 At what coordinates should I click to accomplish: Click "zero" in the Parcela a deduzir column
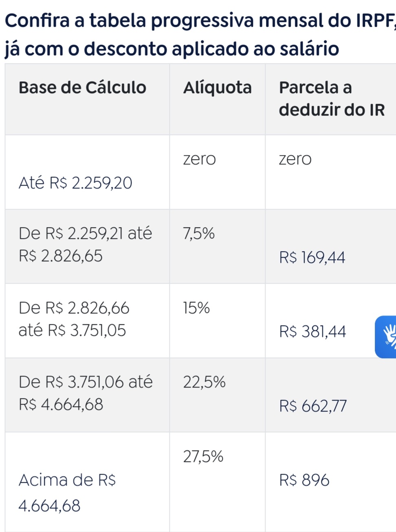pyautogui.click(x=295, y=159)
